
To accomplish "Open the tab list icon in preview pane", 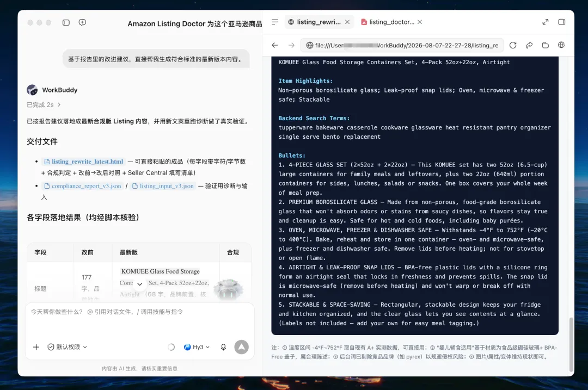I will [x=275, y=22].
